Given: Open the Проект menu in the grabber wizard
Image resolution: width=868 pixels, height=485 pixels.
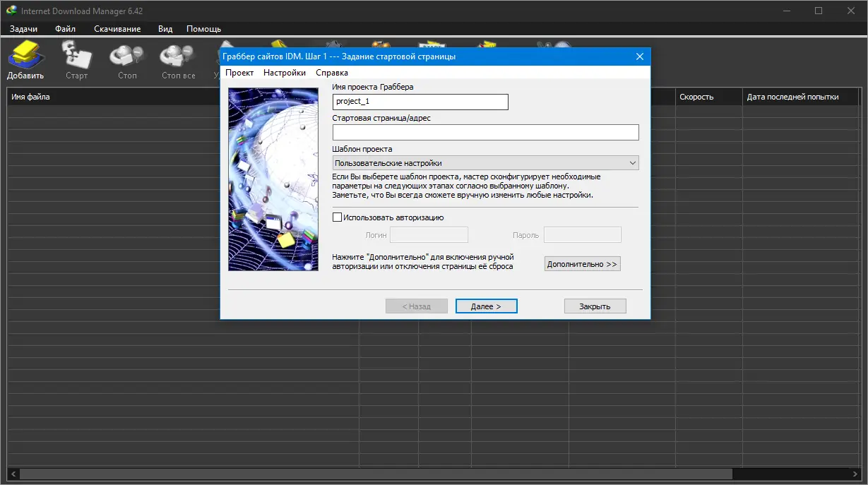Looking at the screenshot, I should tap(239, 72).
